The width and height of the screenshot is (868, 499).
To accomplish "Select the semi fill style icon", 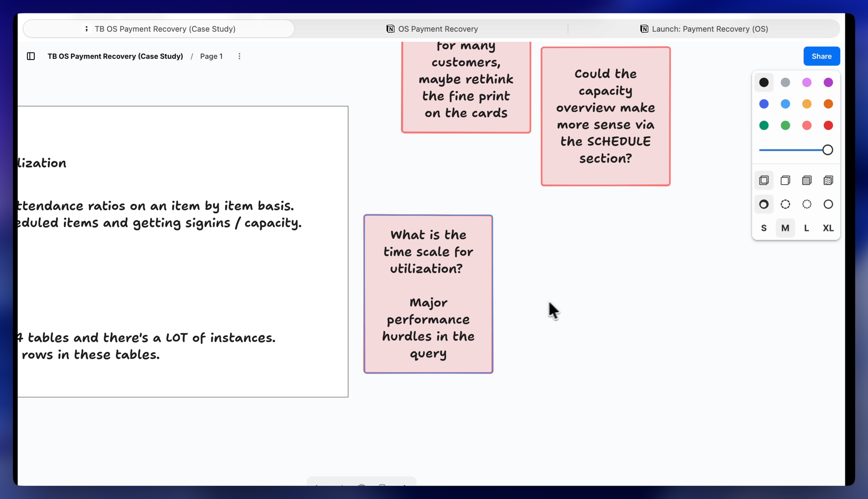I will [x=785, y=180].
